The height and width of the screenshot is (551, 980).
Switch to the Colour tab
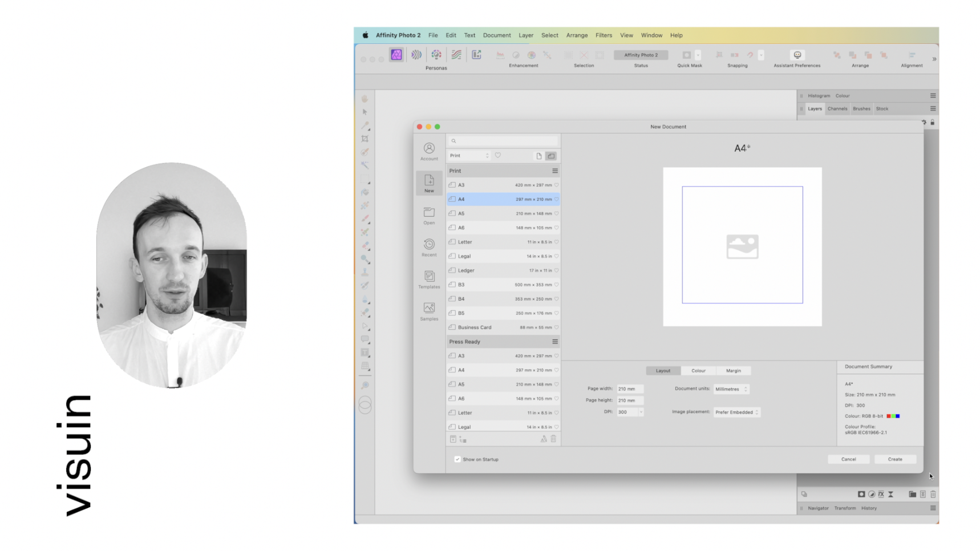coord(698,371)
